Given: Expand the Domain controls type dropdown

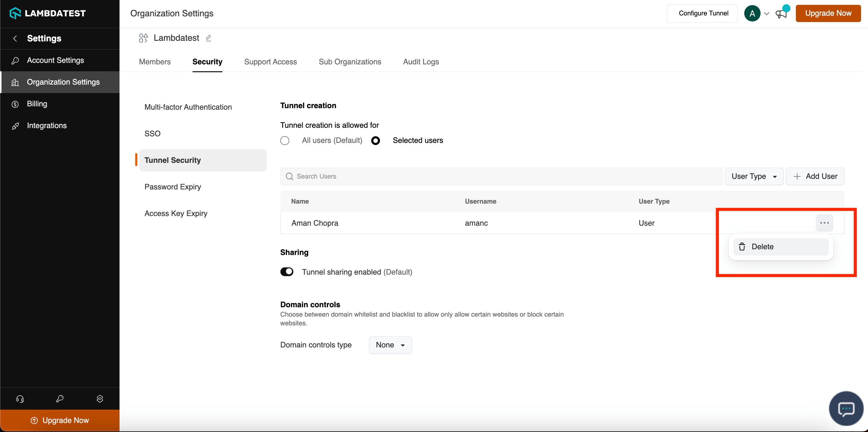Looking at the screenshot, I should pyautogui.click(x=390, y=345).
